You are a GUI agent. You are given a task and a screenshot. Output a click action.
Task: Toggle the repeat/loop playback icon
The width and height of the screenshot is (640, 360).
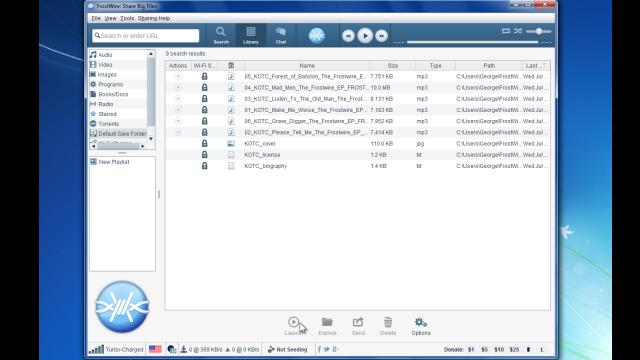point(506,31)
